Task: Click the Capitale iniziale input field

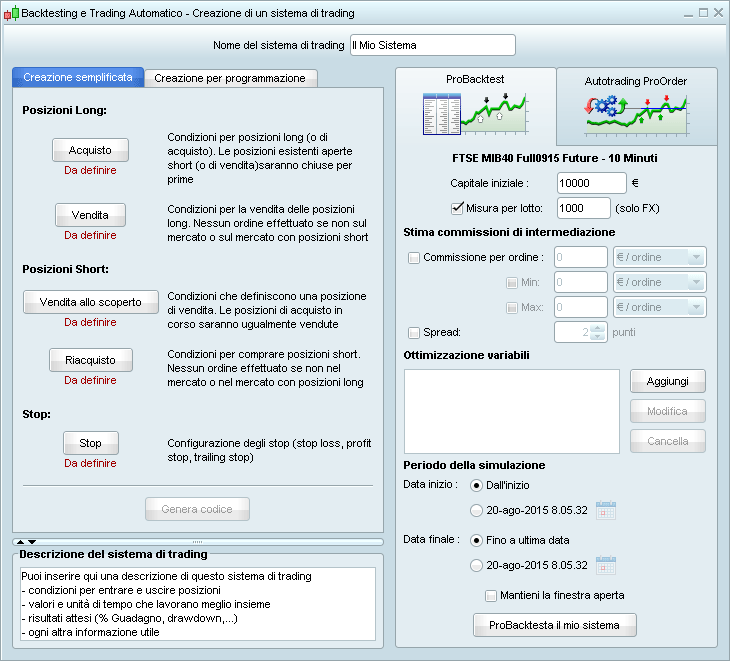Action: [591, 183]
